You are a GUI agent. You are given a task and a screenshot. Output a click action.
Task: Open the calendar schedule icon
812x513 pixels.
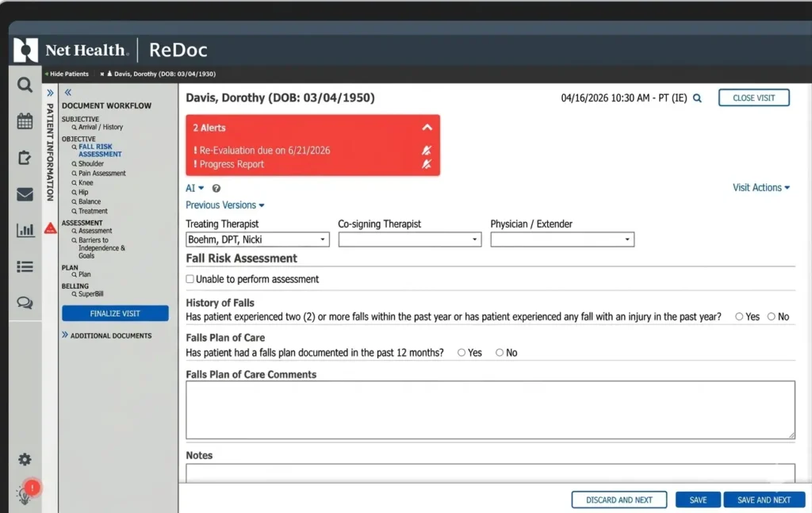[25, 121]
